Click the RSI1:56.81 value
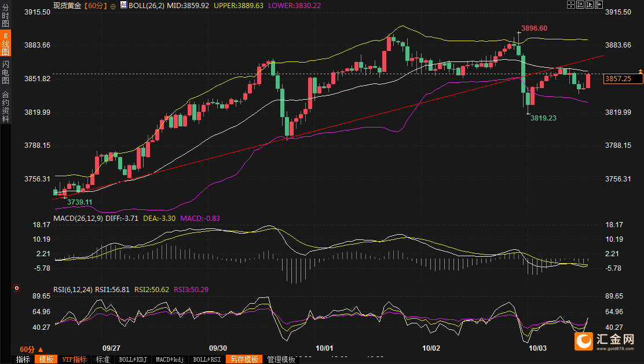This screenshot has width=644, height=364. coord(112,289)
